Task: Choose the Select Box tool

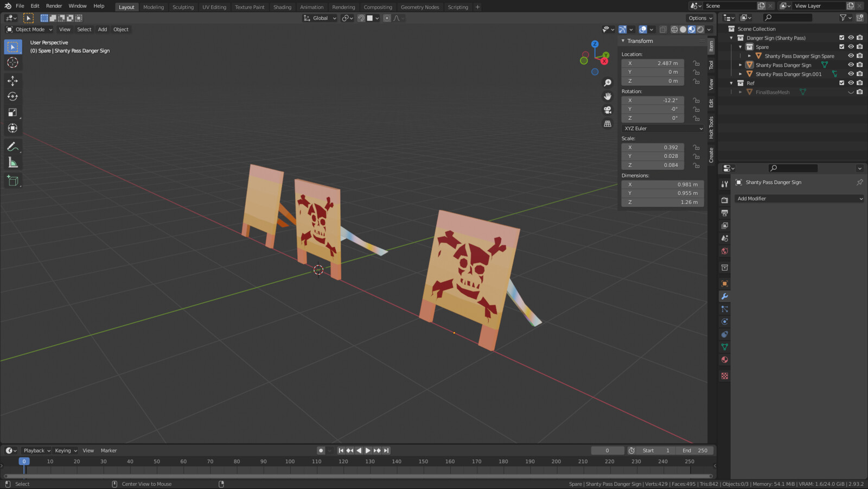Action: [12, 47]
